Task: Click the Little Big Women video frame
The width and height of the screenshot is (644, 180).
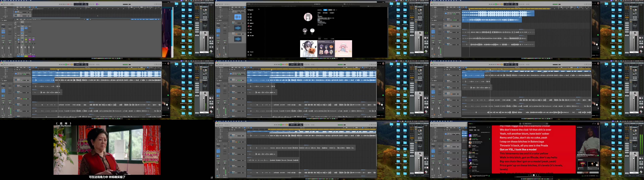Action: coord(107,150)
